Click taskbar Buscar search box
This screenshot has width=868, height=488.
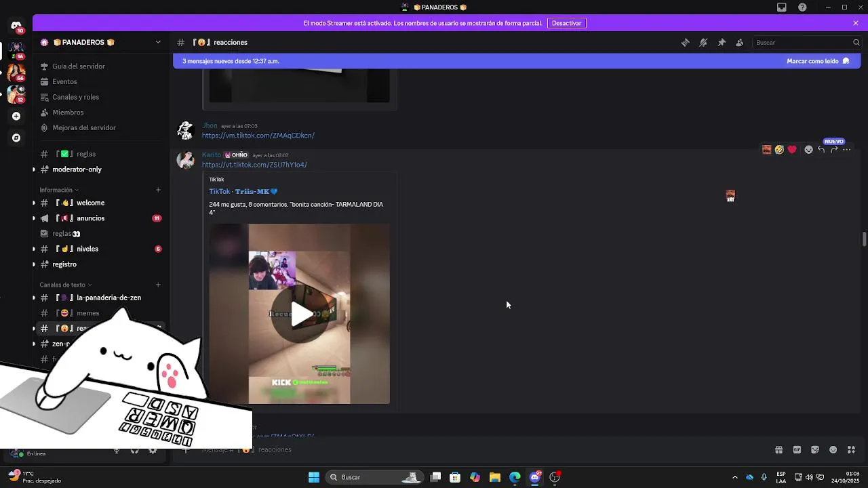point(374,477)
